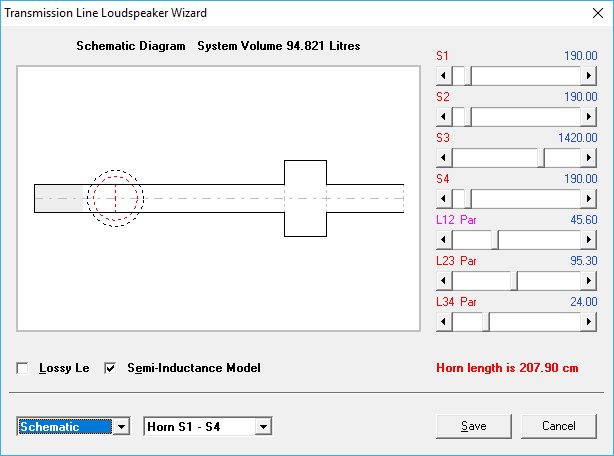Screen dimensions: 614x456
Task: Click the L34 Par slider right arrow
Action: point(589,322)
